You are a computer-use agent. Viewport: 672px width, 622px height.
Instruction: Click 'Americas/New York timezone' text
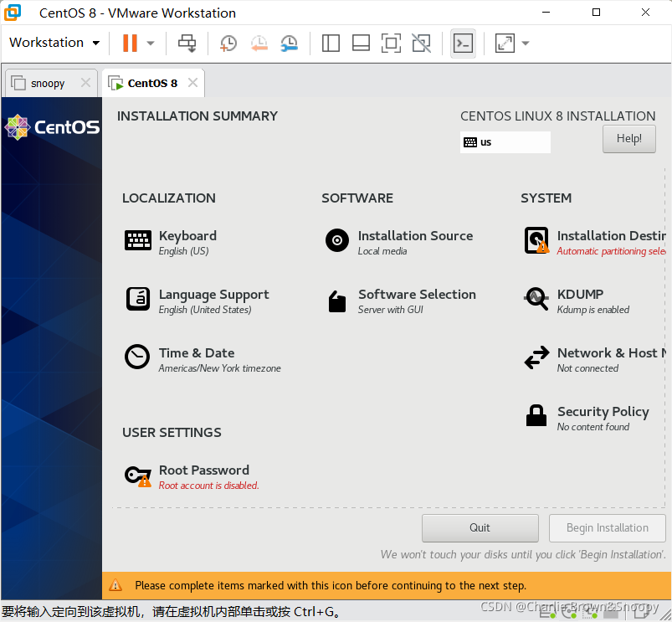(220, 368)
